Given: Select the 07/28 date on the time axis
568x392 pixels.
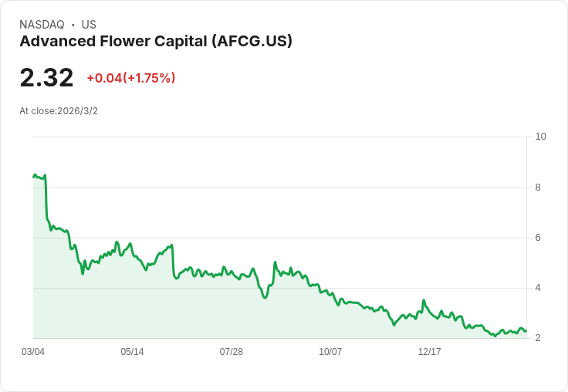Looking at the screenshot, I should coord(232,352).
